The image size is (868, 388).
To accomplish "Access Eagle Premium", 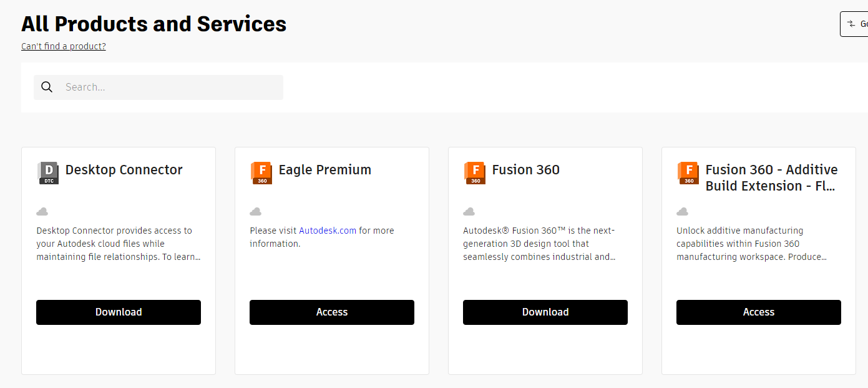I will click(332, 312).
